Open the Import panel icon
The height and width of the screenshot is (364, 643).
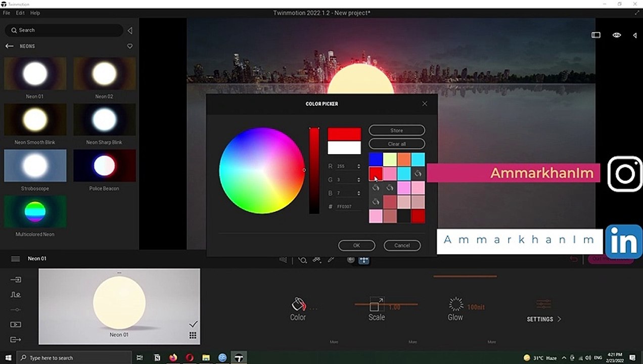[x=16, y=280]
